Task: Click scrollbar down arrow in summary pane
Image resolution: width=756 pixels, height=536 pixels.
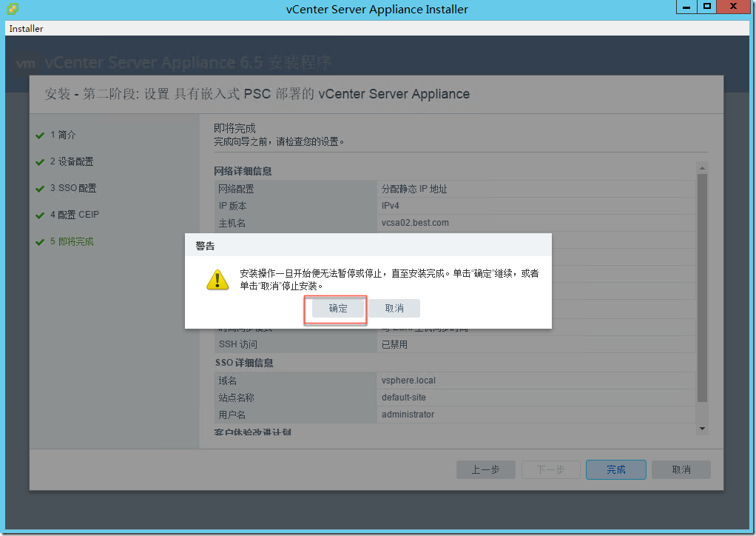Action: (702, 429)
